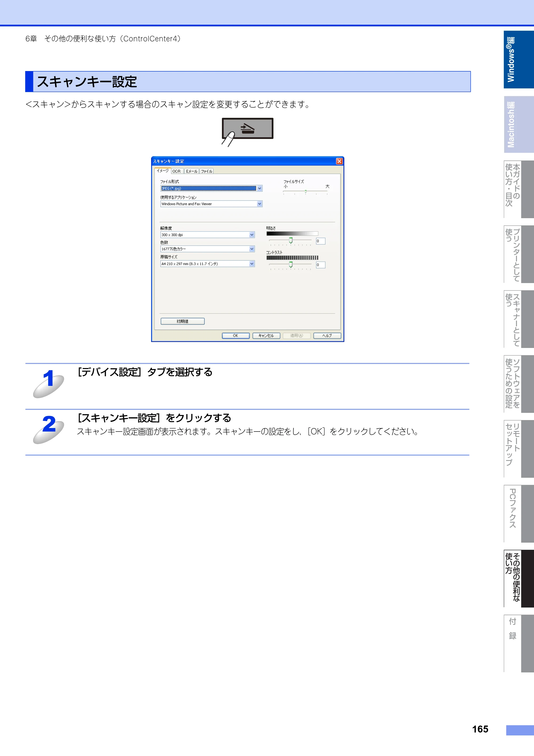The width and height of the screenshot is (534, 756).
Task: Click the 初期値 button
Action: pos(182,321)
